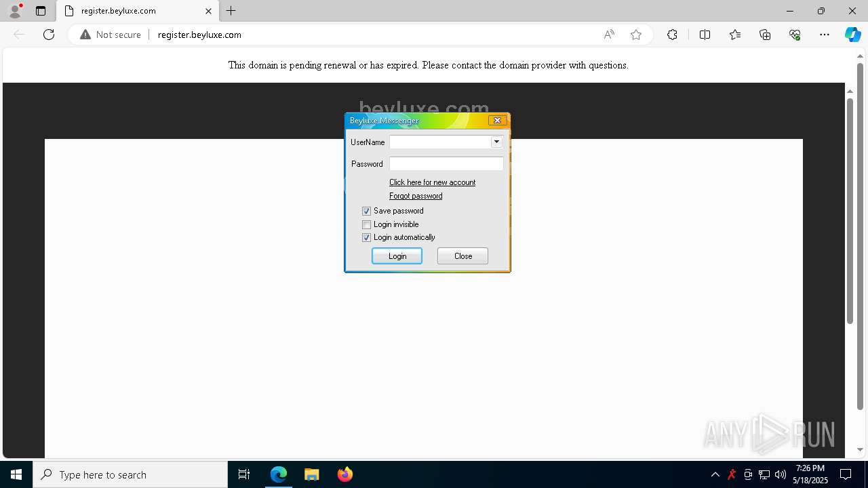Click the Refresh page icon

(x=49, y=35)
